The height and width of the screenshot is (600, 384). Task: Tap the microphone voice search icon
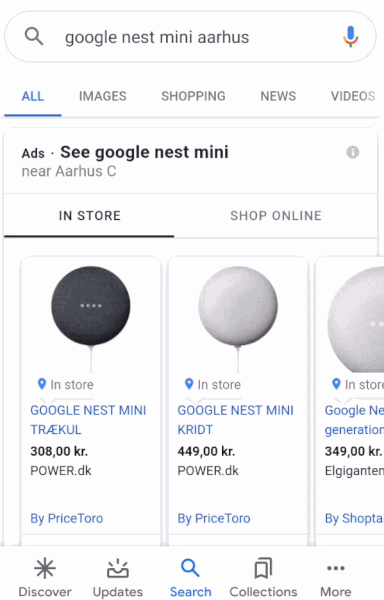pos(350,37)
